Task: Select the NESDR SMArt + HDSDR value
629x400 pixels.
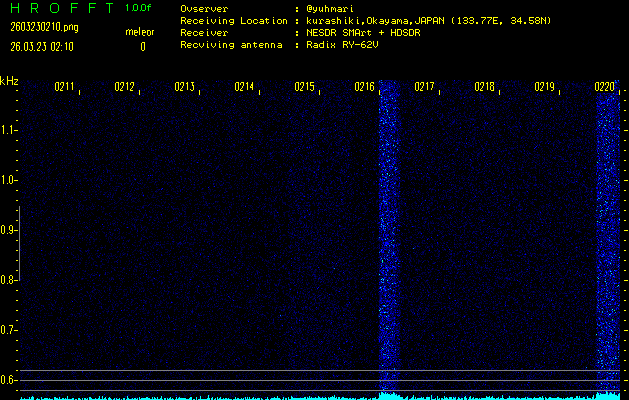Action: click(x=363, y=33)
